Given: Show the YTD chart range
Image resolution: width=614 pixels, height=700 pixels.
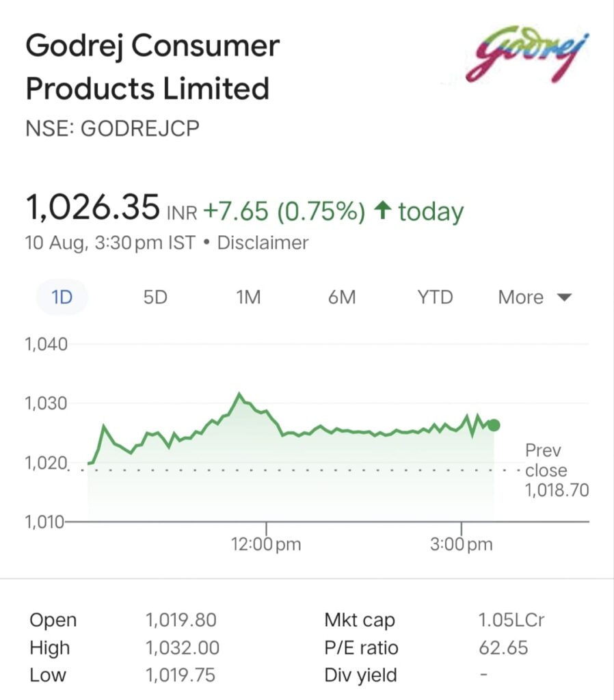Looking at the screenshot, I should pos(436,297).
